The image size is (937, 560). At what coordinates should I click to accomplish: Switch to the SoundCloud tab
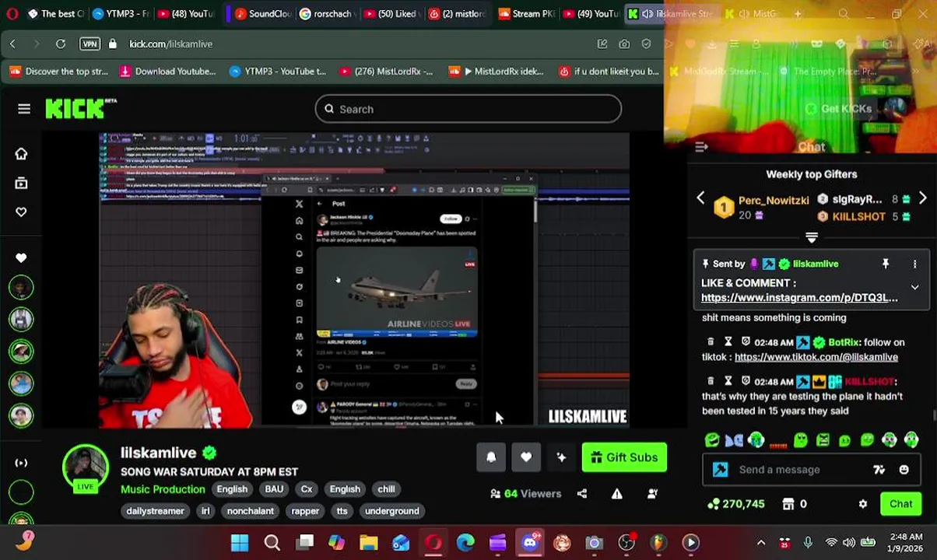[x=262, y=13]
